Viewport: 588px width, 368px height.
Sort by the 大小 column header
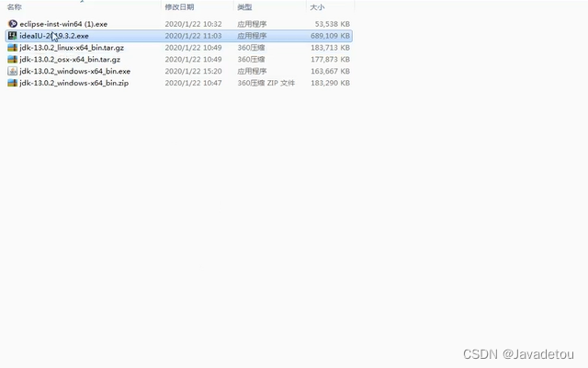coord(317,6)
